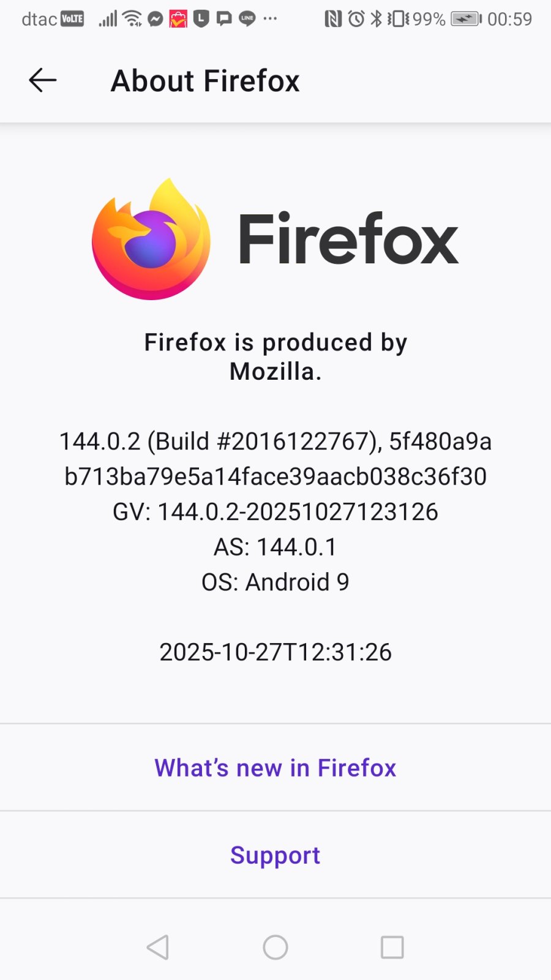The width and height of the screenshot is (551, 980).
Task: Tap the alarm clock status icon
Action: tap(356, 19)
